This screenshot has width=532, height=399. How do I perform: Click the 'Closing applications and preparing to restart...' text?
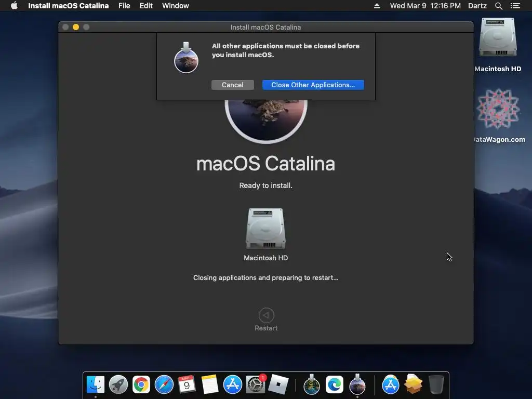tap(265, 277)
